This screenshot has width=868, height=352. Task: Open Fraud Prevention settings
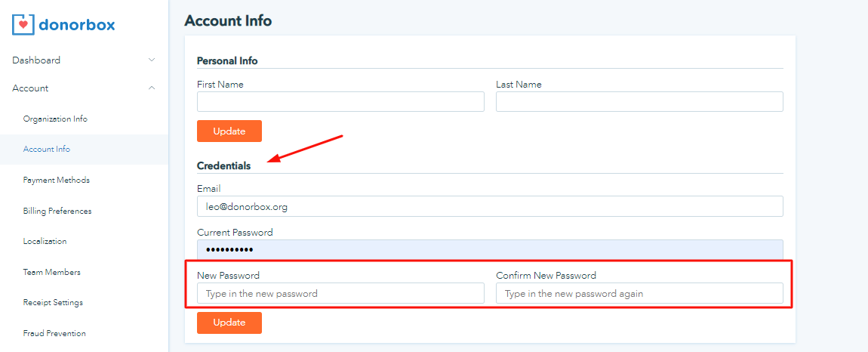pyautogui.click(x=54, y=334)
